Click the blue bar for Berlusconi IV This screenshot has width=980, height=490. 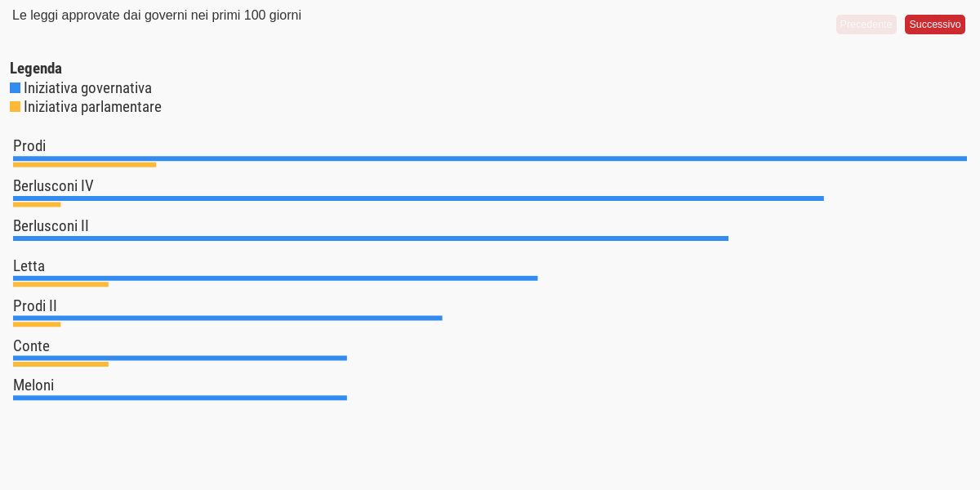(418, 198)
